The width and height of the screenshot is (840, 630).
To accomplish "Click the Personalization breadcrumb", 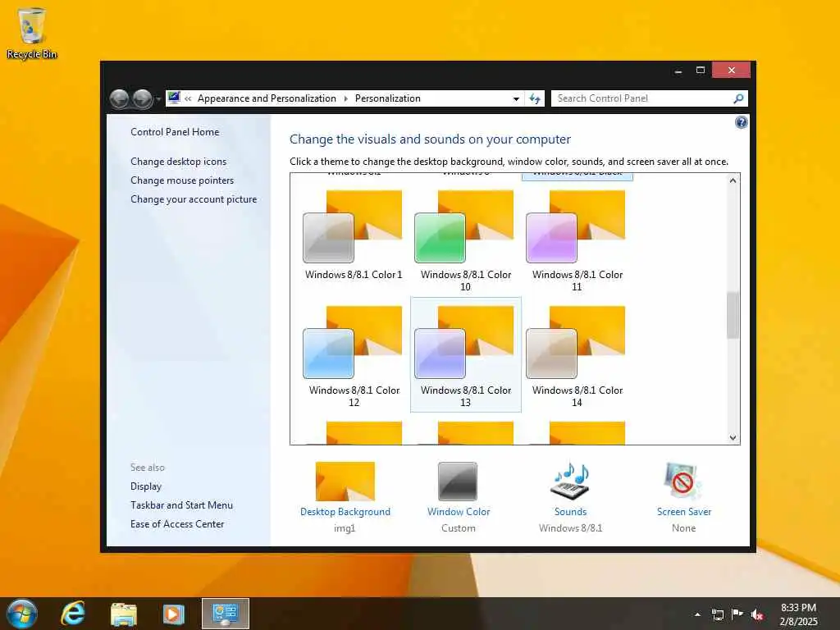I will coord(388,98).
